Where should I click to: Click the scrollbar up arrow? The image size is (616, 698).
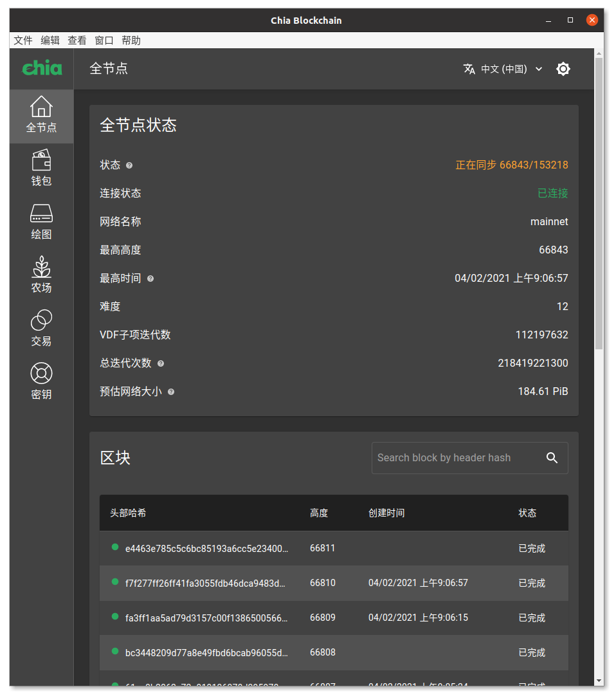pyautogui.click(x=599, y=53)
